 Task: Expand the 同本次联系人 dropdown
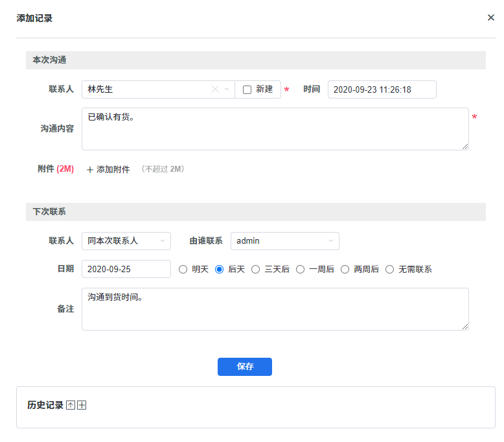point(162,241)
